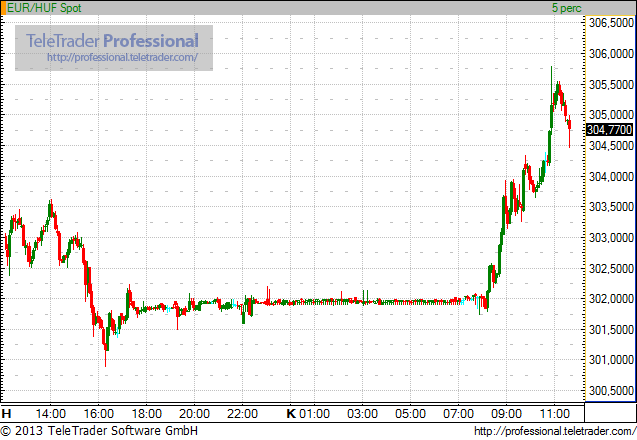Click the 18:00 time axis label
Screen dimensions: 637x440
(x=147, y=414)
